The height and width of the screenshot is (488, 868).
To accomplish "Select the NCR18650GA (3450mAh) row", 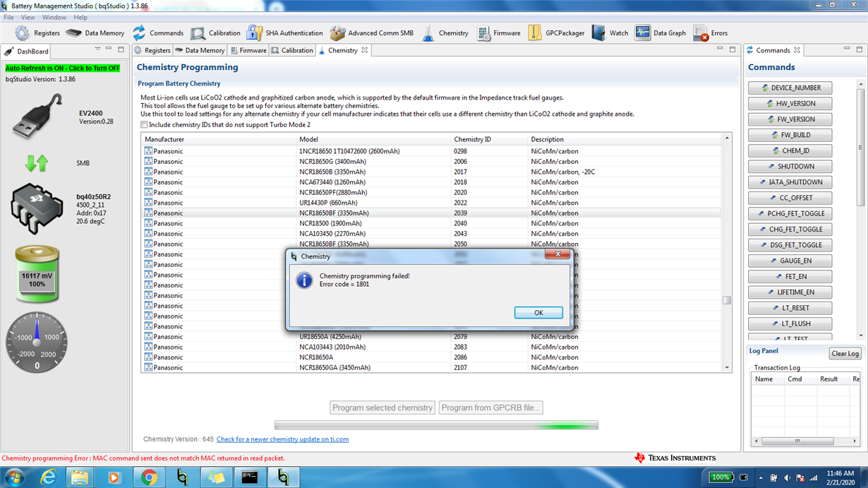I will point(430,367).
